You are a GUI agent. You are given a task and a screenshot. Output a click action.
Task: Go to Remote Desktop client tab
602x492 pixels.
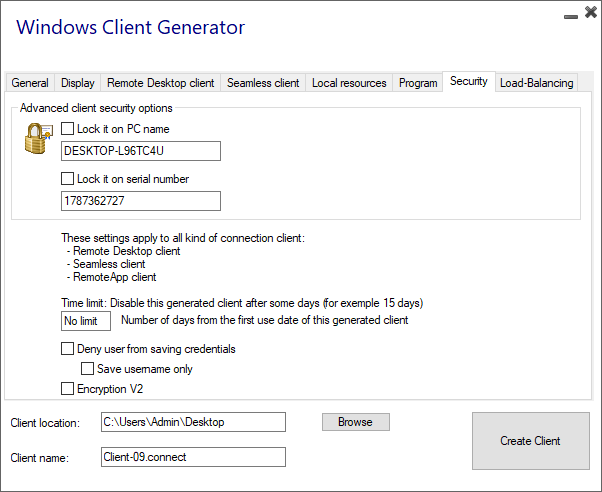[x=160, y=83]
